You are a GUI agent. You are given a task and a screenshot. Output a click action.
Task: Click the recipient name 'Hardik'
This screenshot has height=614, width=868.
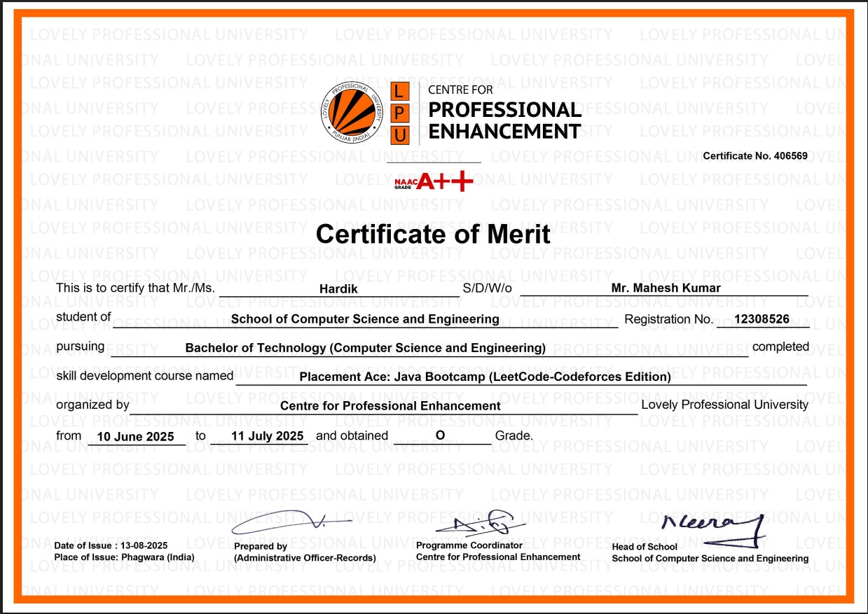(338, 288)
